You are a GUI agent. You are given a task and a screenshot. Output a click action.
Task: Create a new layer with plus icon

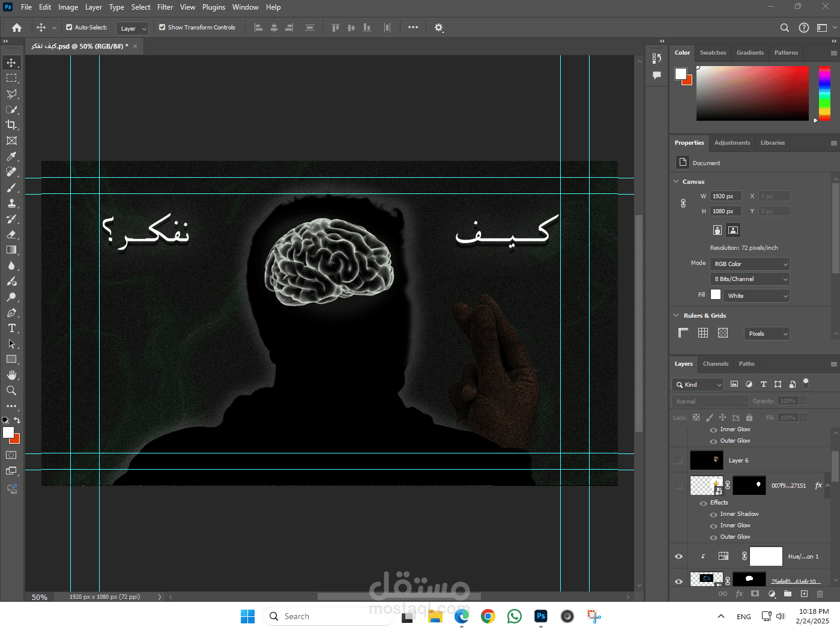(804, 593)
